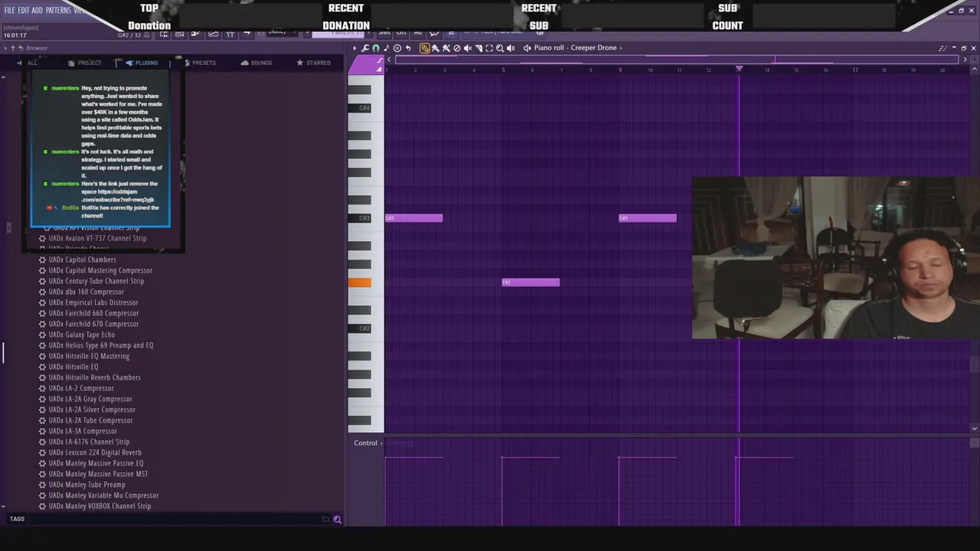
Task: Select UADx Fairchild 660 Compressor
Action: pos(94,313)
